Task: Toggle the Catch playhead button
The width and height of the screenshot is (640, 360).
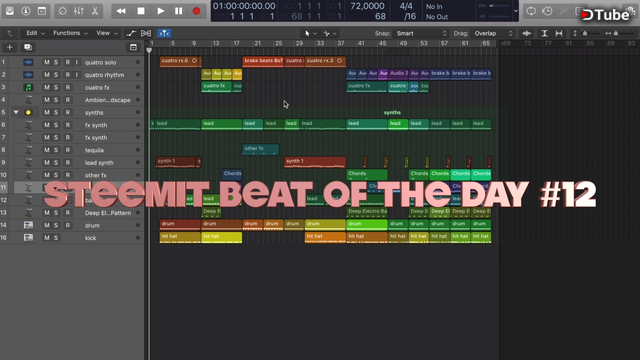Action: pos(164,33)
